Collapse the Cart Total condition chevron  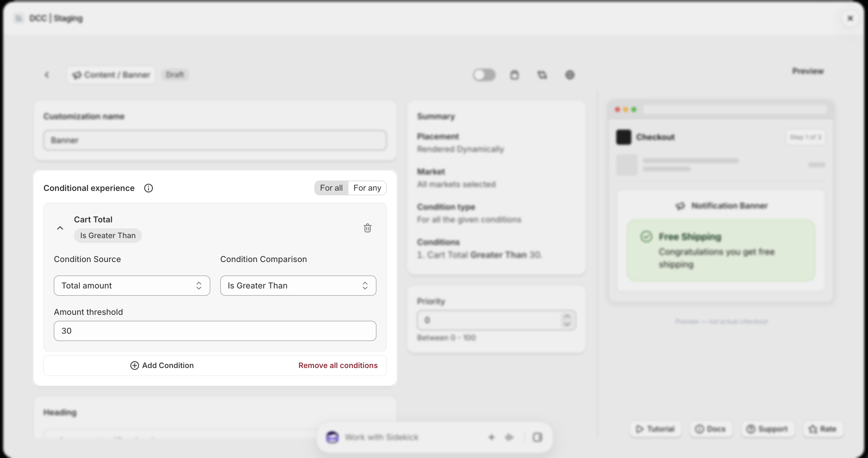[60, 228]
